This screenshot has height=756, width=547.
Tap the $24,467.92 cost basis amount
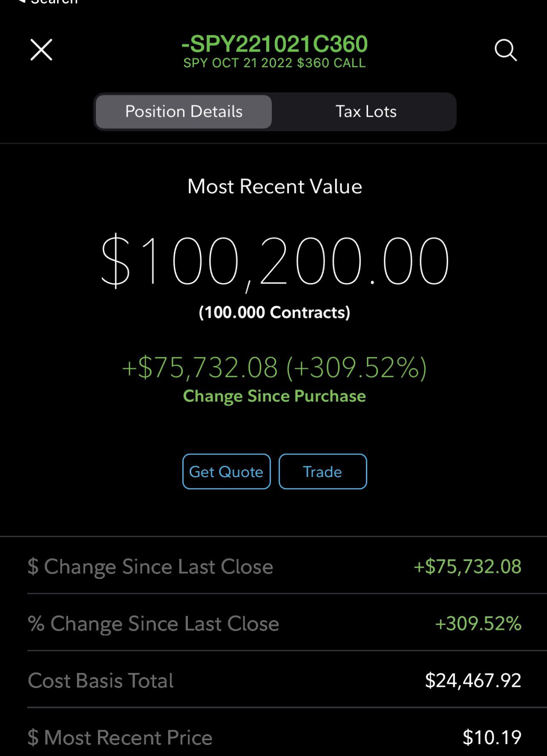[473, 680]
